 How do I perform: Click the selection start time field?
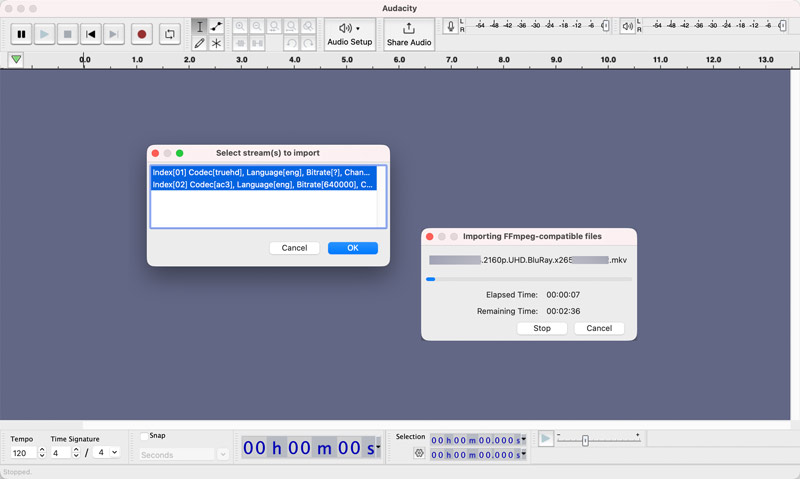(476, 440)
